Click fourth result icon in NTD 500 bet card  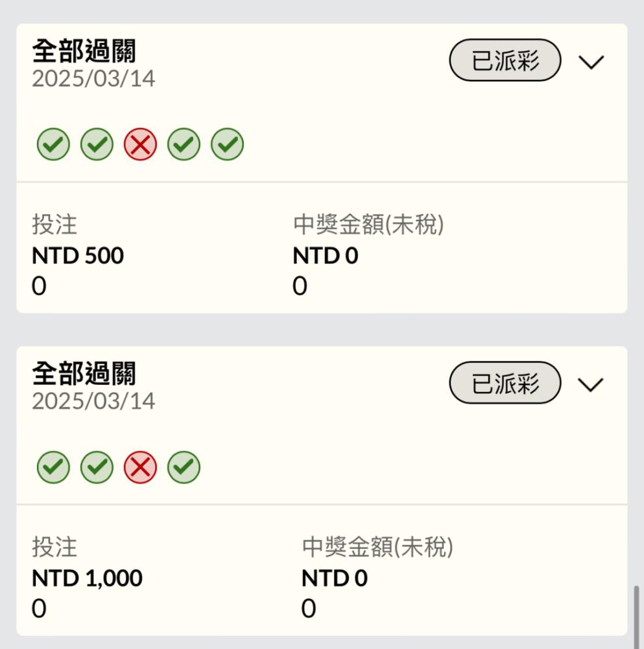click(x=184, y=144)
